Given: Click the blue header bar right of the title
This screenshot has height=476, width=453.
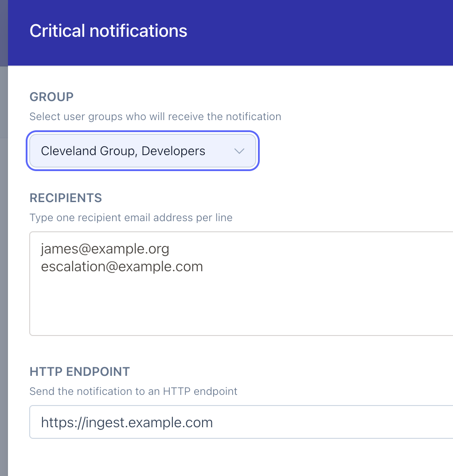Looking at the screenshot, I should pyautogui.click(x=332, y=31).
